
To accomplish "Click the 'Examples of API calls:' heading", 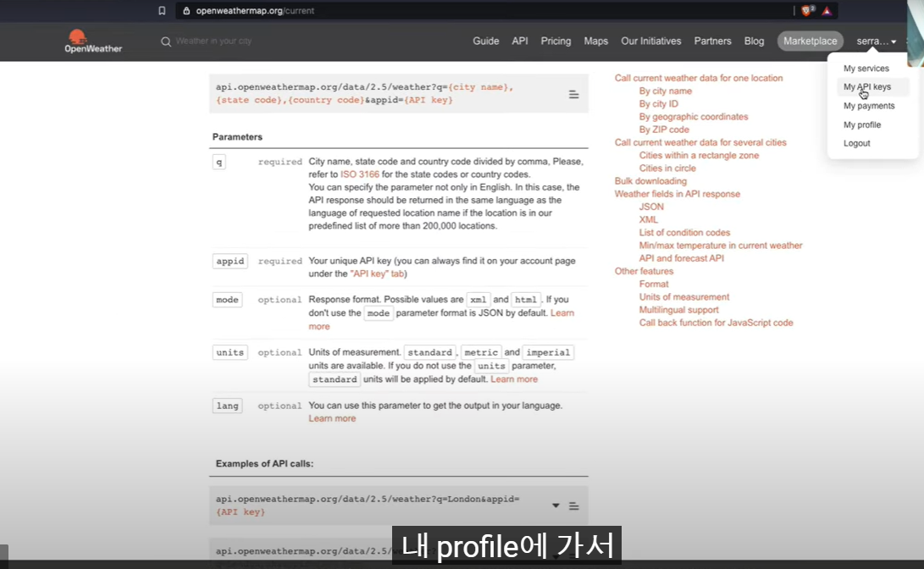I will pos(264,464).
